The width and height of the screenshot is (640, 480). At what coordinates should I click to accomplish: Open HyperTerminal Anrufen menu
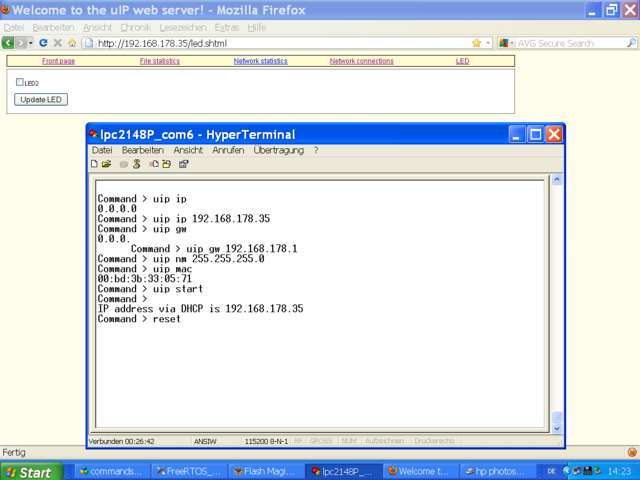click(228, 150)
